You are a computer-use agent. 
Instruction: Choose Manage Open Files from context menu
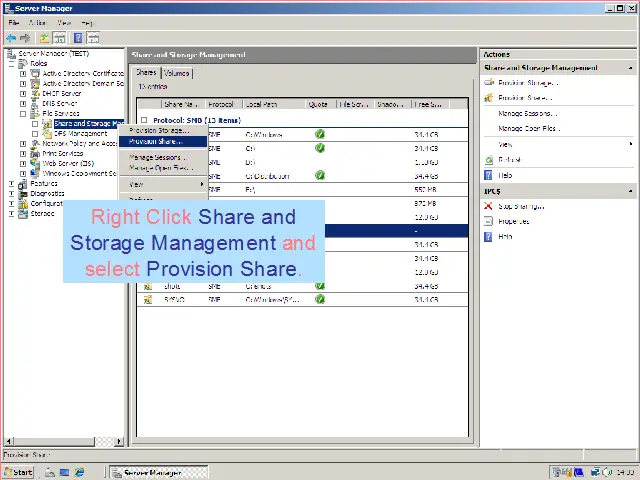pos(163,168)
